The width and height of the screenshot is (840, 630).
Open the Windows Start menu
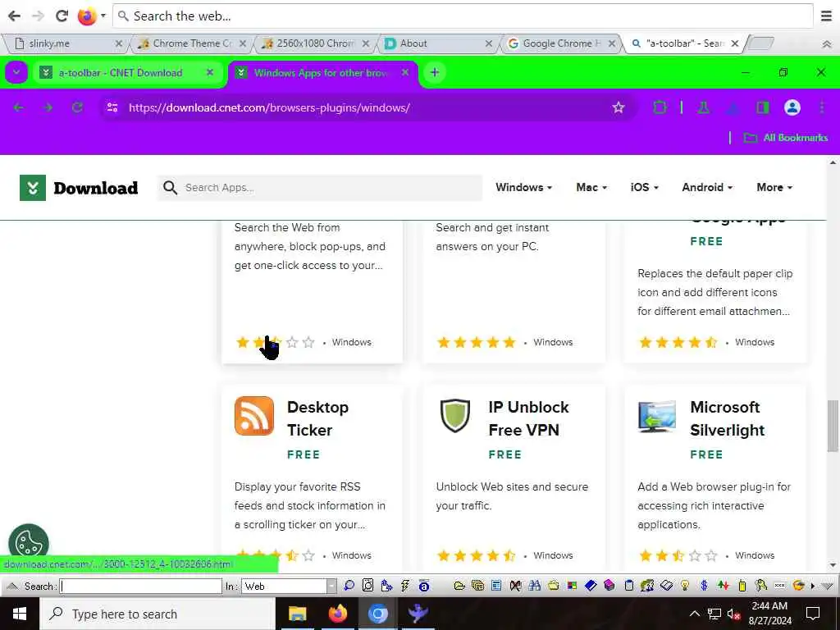click(x=20, y=614)
